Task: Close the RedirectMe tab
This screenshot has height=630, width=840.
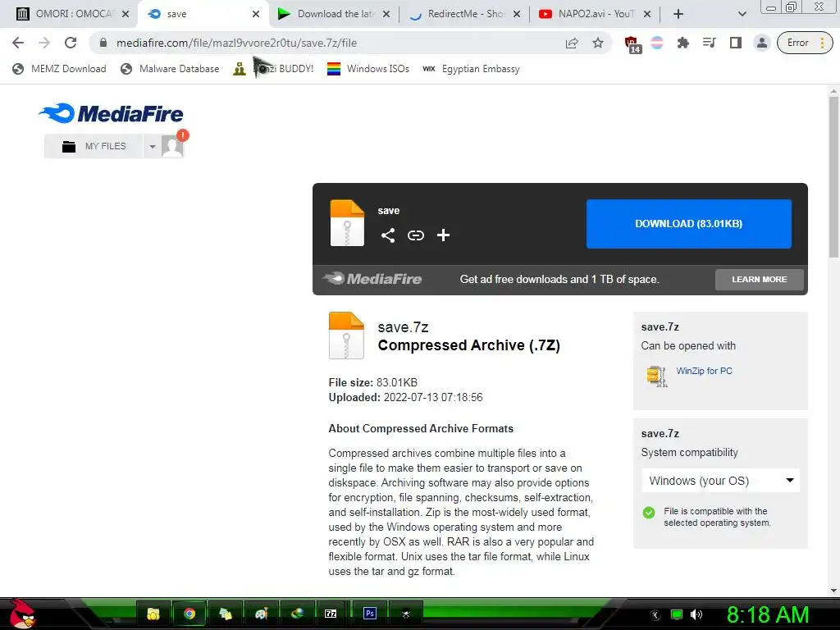Action: coord(517,14)
